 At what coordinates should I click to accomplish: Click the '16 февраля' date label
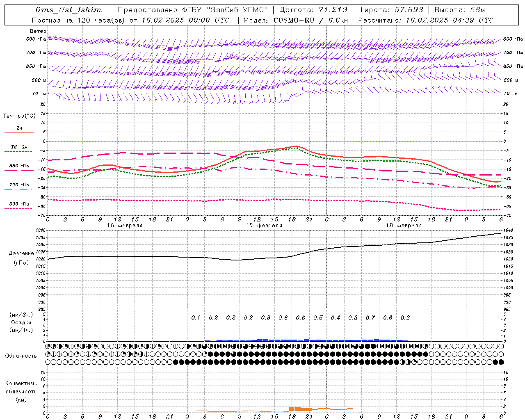pyautogui.click(x=125, y=226)
